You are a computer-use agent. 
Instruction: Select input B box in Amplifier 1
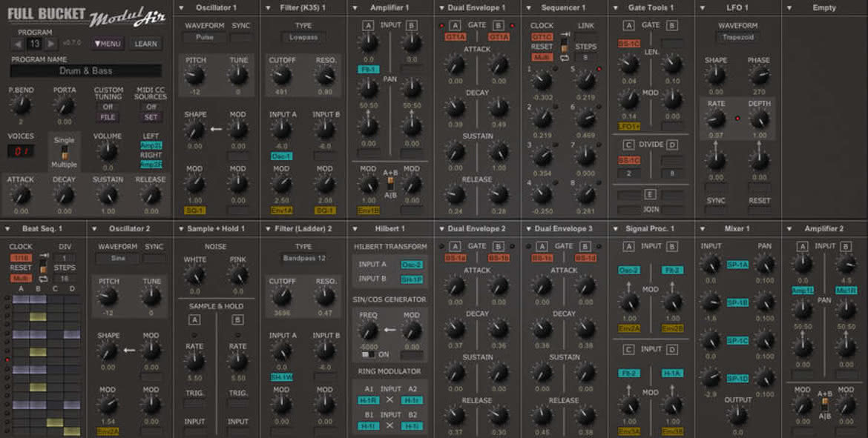click(x=411, y=25)
